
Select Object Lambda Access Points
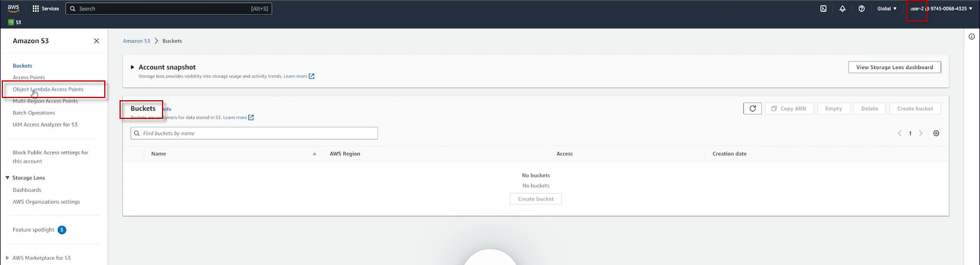(48, 89)
